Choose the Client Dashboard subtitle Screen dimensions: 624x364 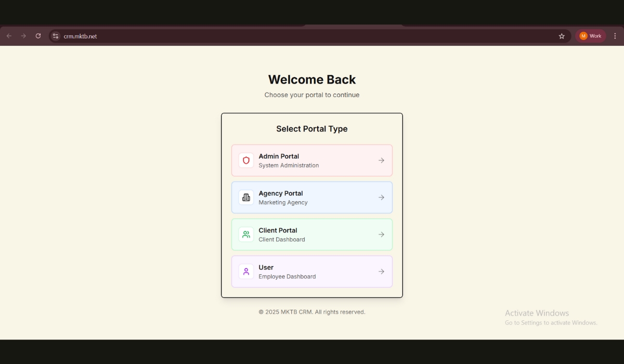point(281,240)
